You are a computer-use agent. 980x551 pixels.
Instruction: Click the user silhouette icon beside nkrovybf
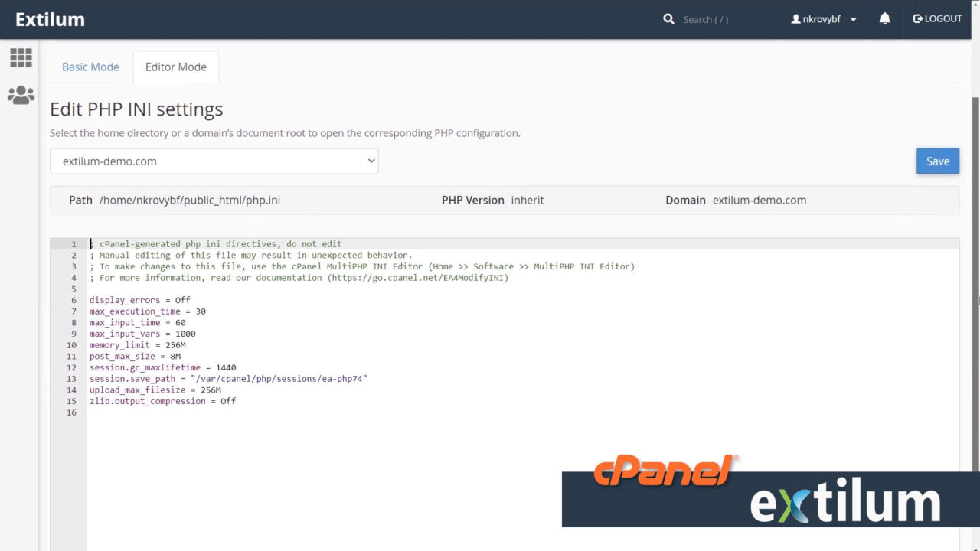795,19
